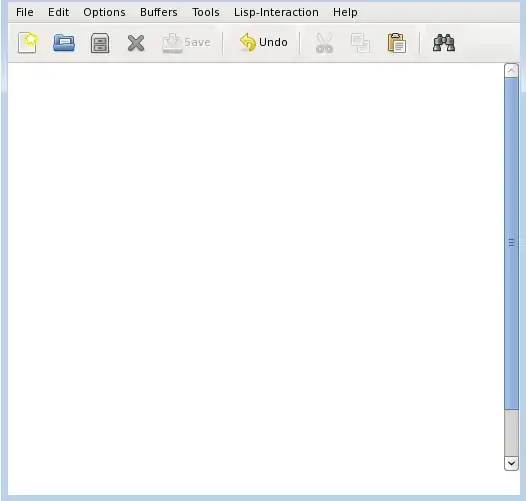Open the File menu

25,12
